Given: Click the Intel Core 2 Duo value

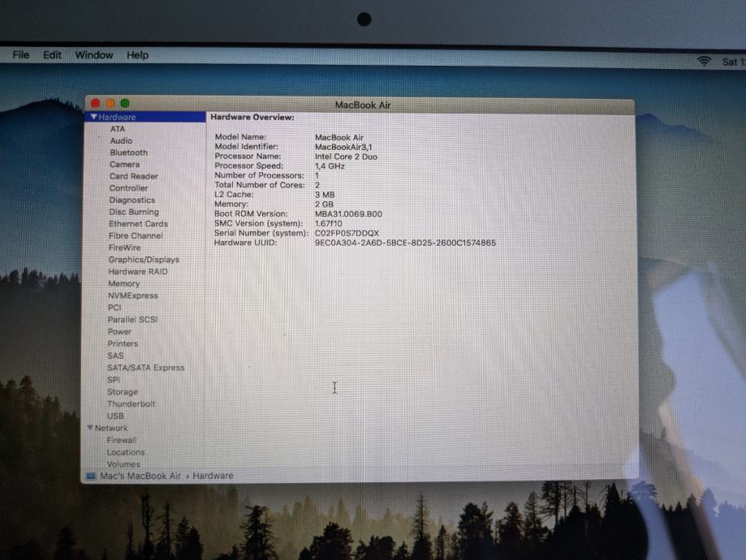Looking at the screenshot, I should (346, 157).
